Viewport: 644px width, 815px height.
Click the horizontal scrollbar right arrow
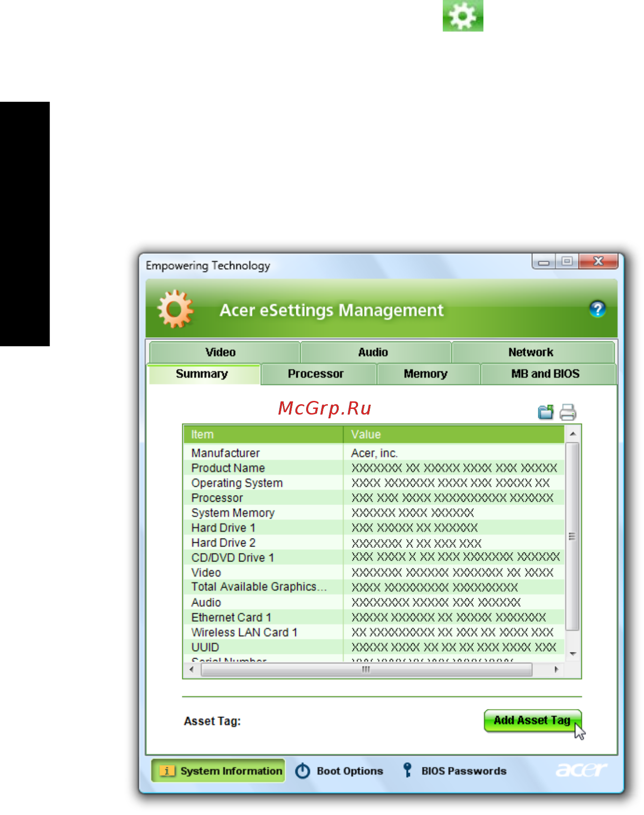(x=556, y=669)
